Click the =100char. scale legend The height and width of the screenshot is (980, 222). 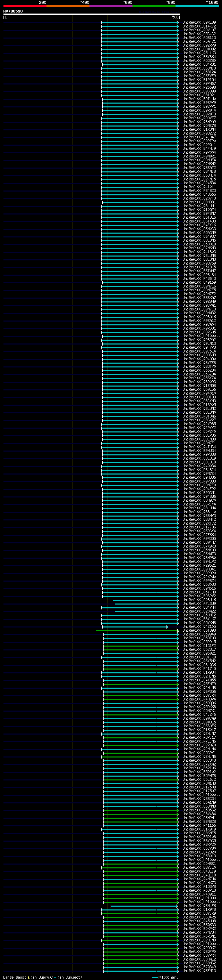click(165, 977)
